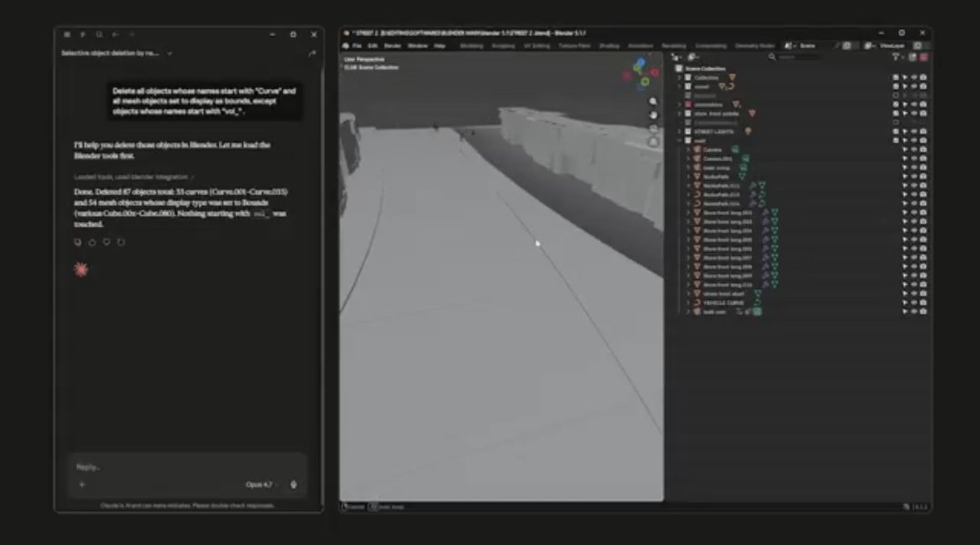Click into the Reply text input field

[181, 467]
